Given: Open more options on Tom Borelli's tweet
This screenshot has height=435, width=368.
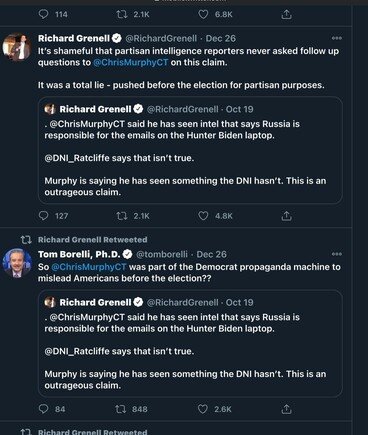Looking at the screenshot, I should pos(337,254).
